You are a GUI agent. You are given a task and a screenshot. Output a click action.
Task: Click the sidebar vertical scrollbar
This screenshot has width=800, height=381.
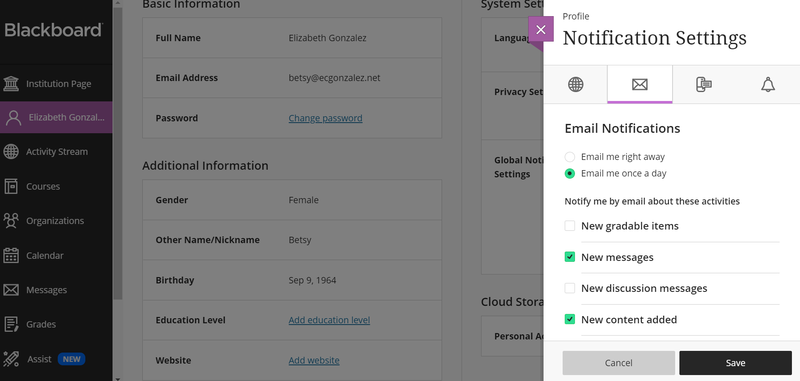[x=117, y=153]
